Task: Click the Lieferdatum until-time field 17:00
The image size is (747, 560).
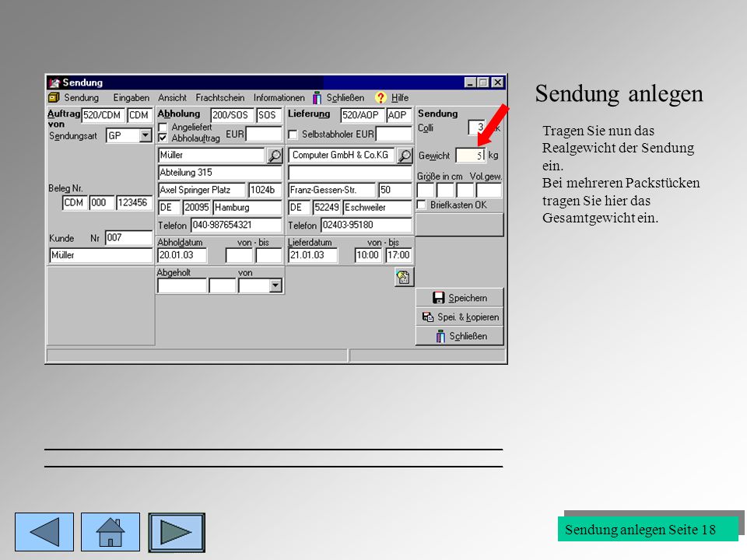Action: click(x=398, y=255)
